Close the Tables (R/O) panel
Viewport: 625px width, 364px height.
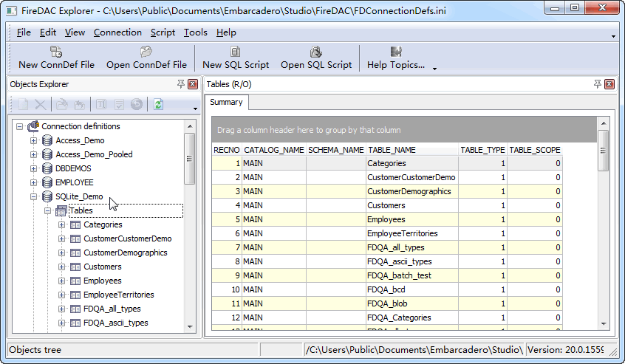609,84
